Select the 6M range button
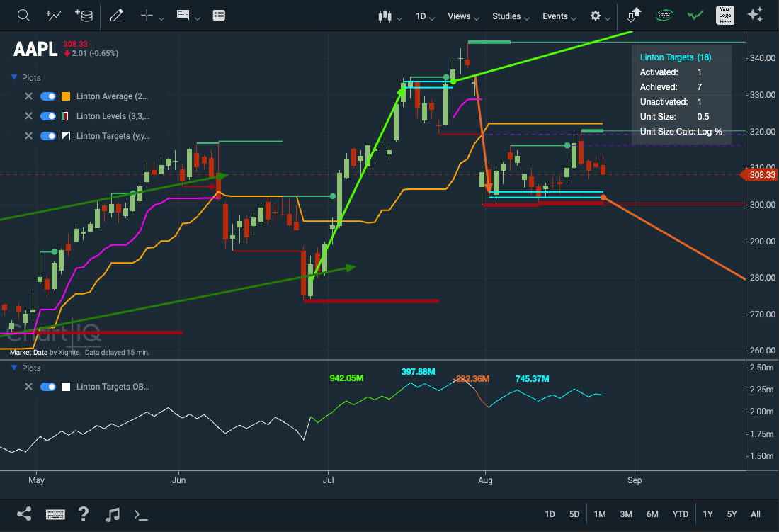779x532 pixels. tap(652, 514)
